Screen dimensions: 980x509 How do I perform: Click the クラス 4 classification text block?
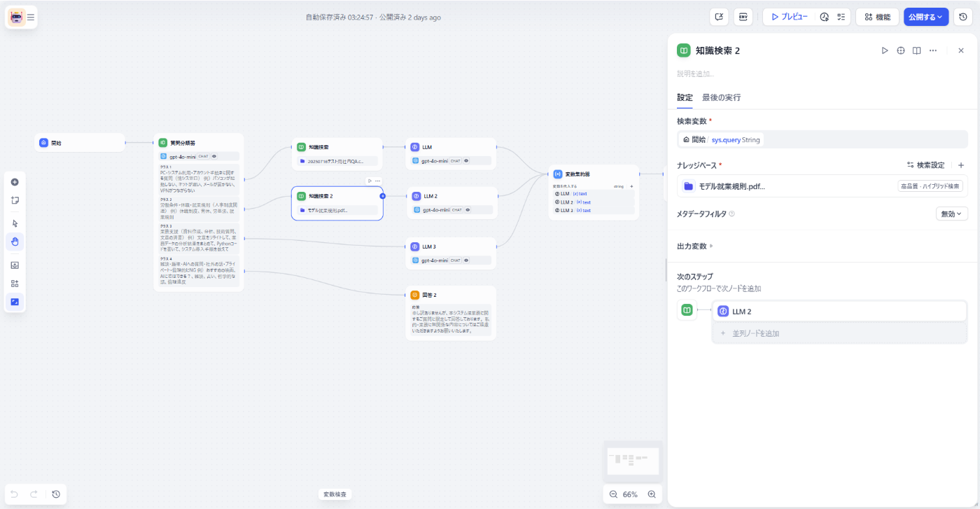[199, 271]
